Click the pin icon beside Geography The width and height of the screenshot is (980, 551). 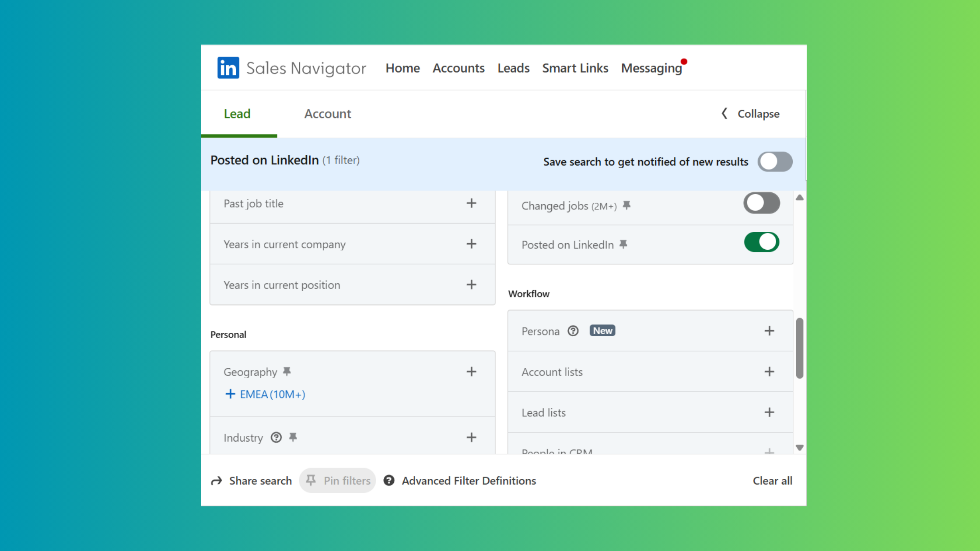pos(287,371)
